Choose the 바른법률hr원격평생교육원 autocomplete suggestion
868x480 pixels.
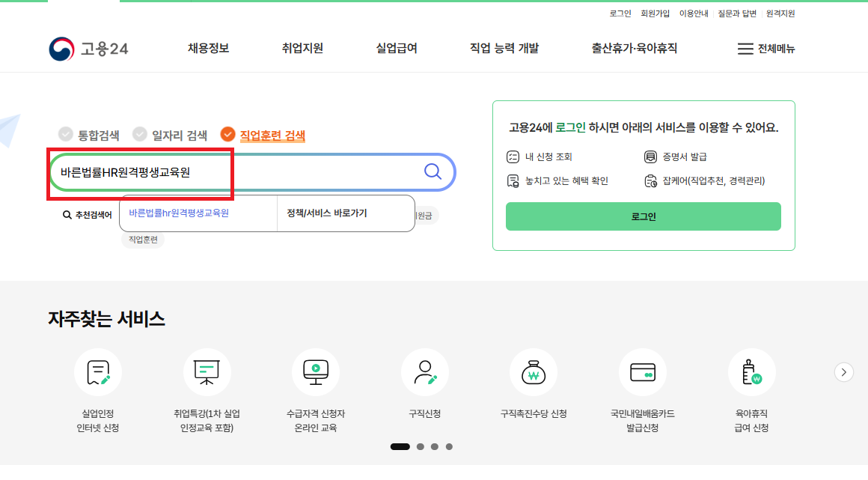179,213
